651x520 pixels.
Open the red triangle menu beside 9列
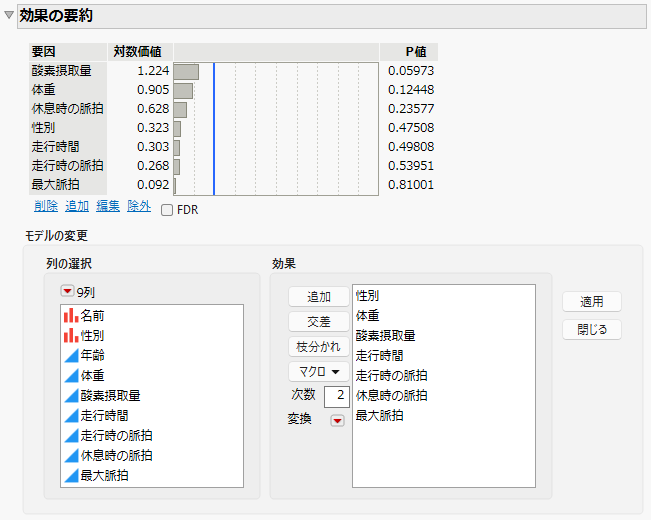tap(67, 291)
